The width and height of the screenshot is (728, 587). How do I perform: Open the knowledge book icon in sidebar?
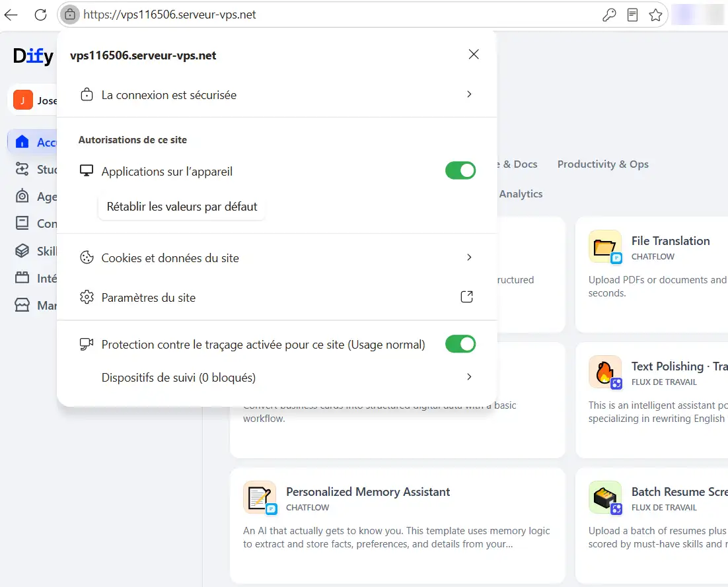[x=22, y=223]
